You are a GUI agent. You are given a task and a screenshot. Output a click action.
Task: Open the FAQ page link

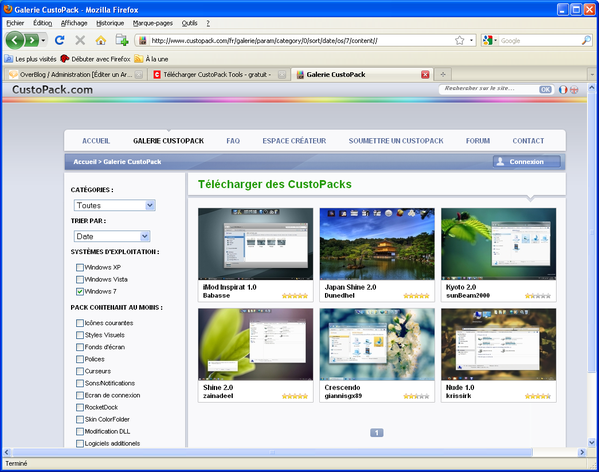tap(233, 141)
